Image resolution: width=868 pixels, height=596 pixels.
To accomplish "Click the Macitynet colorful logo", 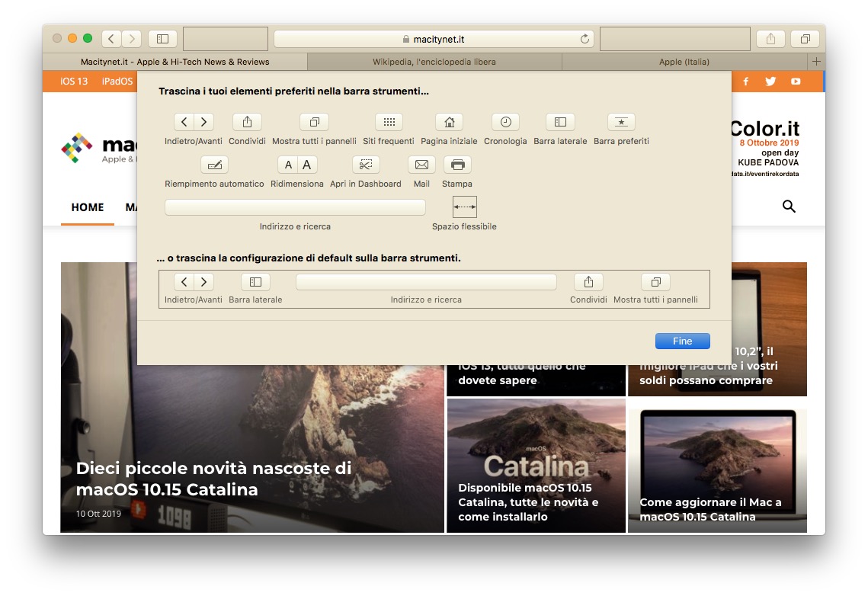I will [77, 148].
